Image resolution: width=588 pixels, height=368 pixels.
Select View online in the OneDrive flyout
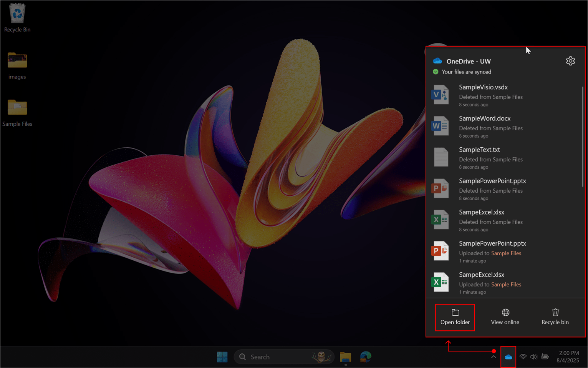(505, 316)
